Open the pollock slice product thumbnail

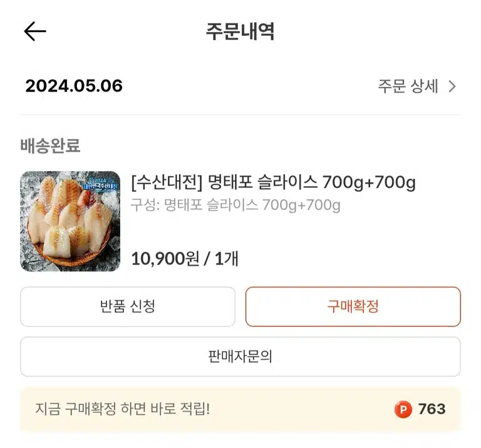[x=70, y=221]
